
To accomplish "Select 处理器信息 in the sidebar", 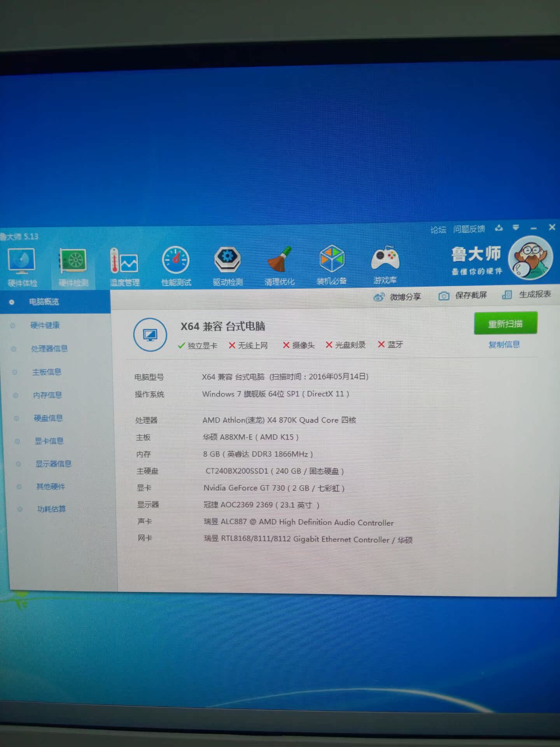I will [x=49, y=349].
